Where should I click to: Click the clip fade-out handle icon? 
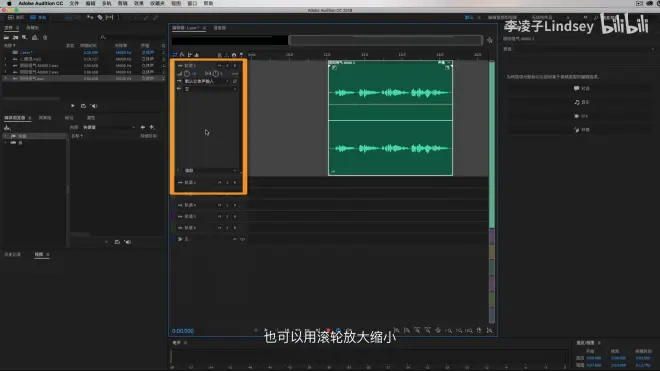tap(447, 68)
